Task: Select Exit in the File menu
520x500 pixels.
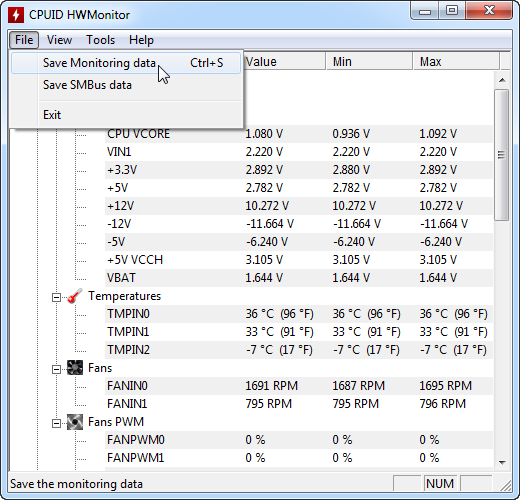Action: point(126,115)
